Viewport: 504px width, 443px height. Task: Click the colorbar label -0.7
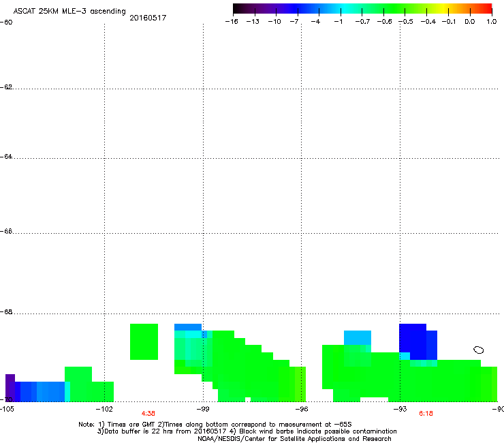362,22
